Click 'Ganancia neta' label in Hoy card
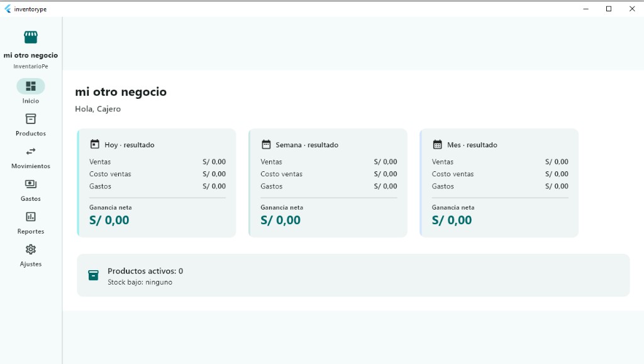644x364 pixels. tap(111, 207)
